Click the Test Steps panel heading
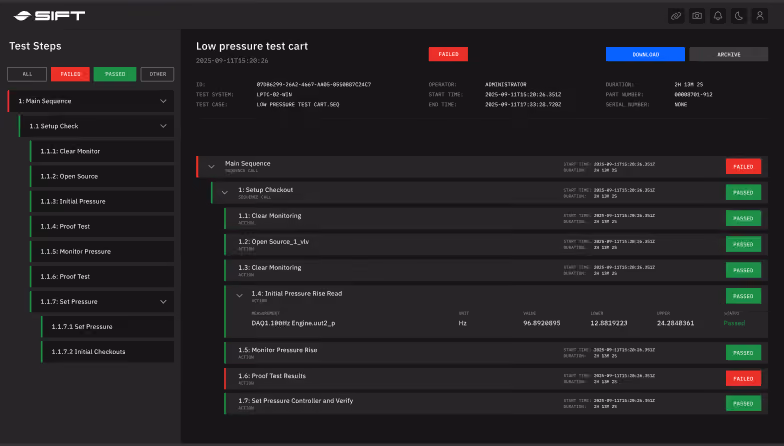This screenshot has height=446, width=784. click(x=35, y=46)
